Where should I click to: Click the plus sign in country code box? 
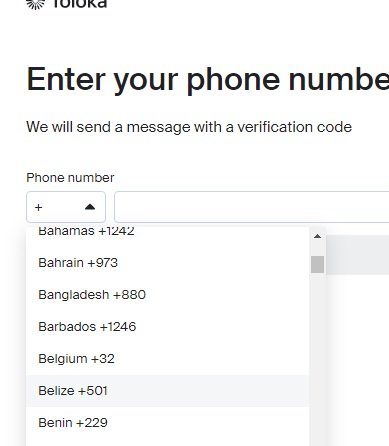pyautogui.click(x=38, y=208)
